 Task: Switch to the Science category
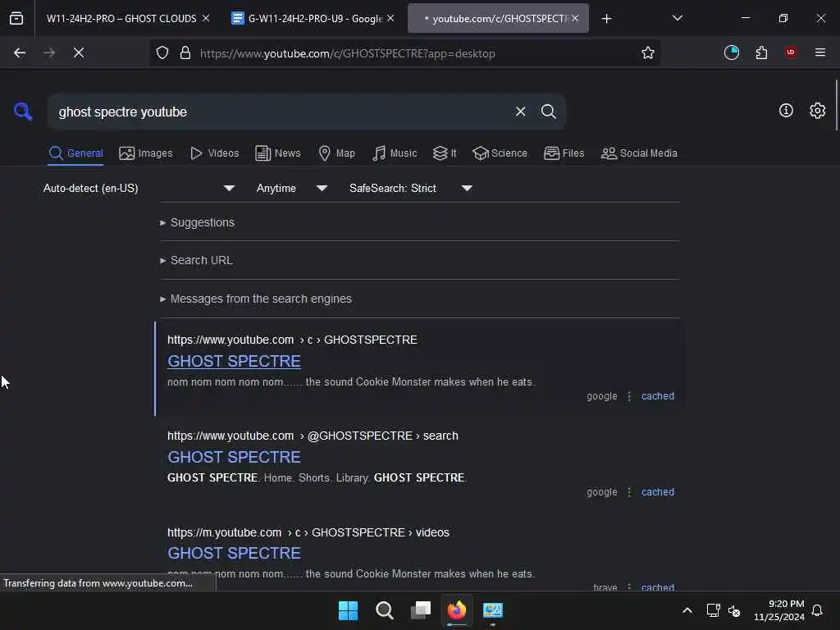tap(500, 153)
